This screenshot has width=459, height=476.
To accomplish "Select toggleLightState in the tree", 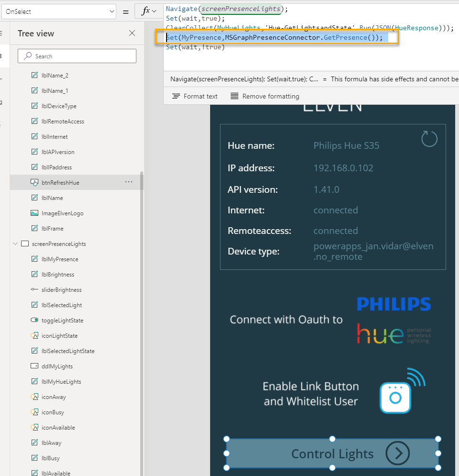I will click(x=62, y=321).
